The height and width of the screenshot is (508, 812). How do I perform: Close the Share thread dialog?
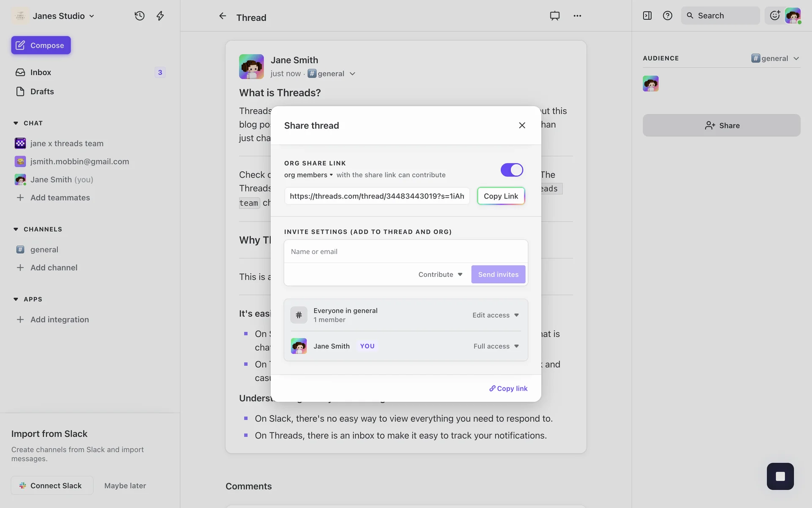(522, 125)
